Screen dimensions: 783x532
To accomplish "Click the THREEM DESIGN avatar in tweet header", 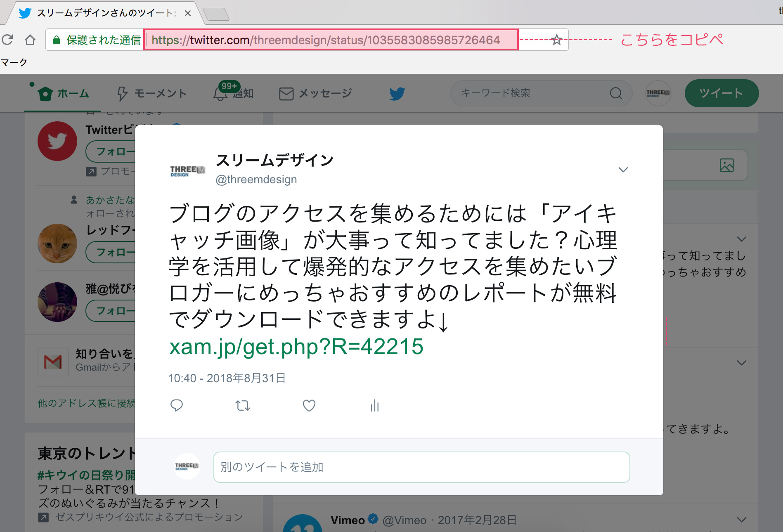I will pos(187,171).
